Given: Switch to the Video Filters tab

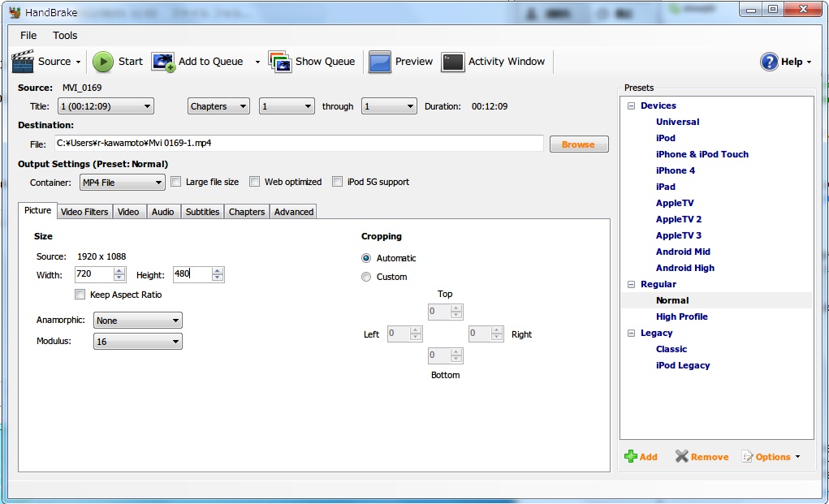Looking at the screenshot, I should [84, 212].
